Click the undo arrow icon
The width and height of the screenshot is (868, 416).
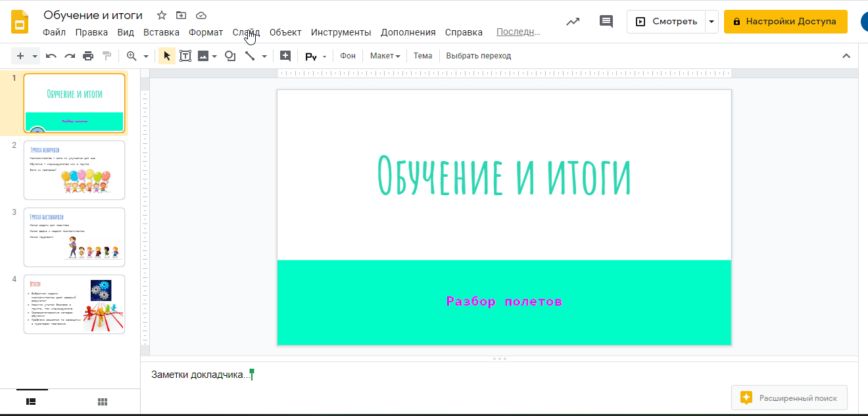tap(51, 56)
